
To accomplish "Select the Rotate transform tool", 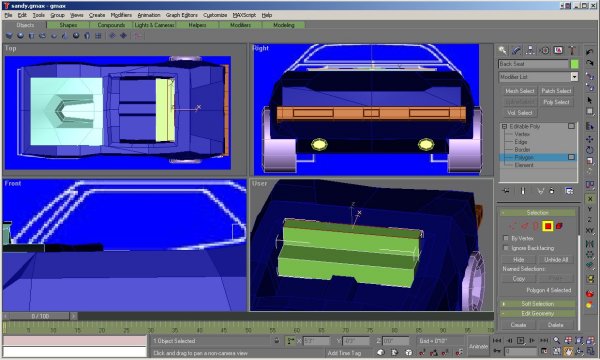I will [590, 150].
